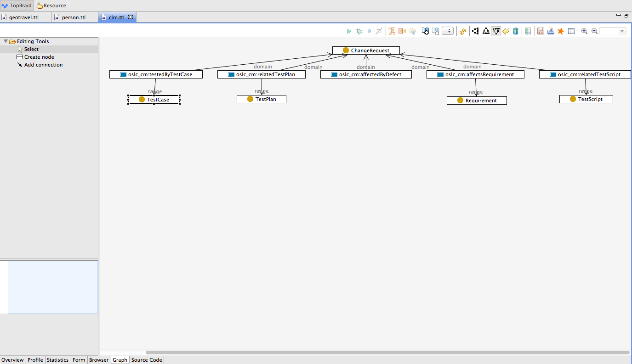The image size is (632, 364).
Task: Click the trash can delete icon
Action: pyautogui.click(x=516, y=31)
